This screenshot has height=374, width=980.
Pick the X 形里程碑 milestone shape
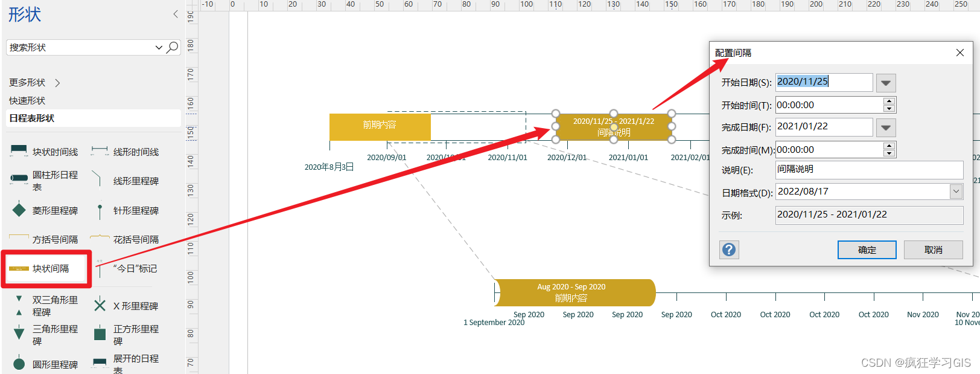(125, 306)
